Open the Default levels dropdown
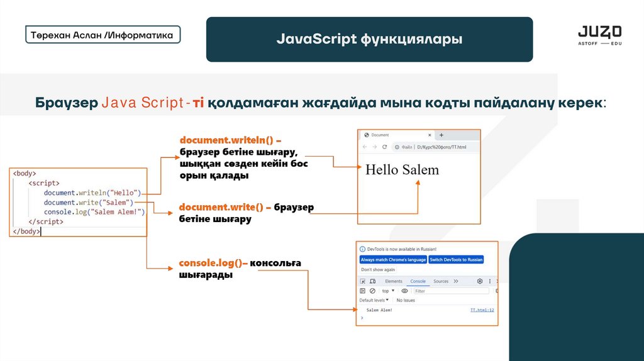The height and width of the screenshot is (361, 644). [374, 300]
